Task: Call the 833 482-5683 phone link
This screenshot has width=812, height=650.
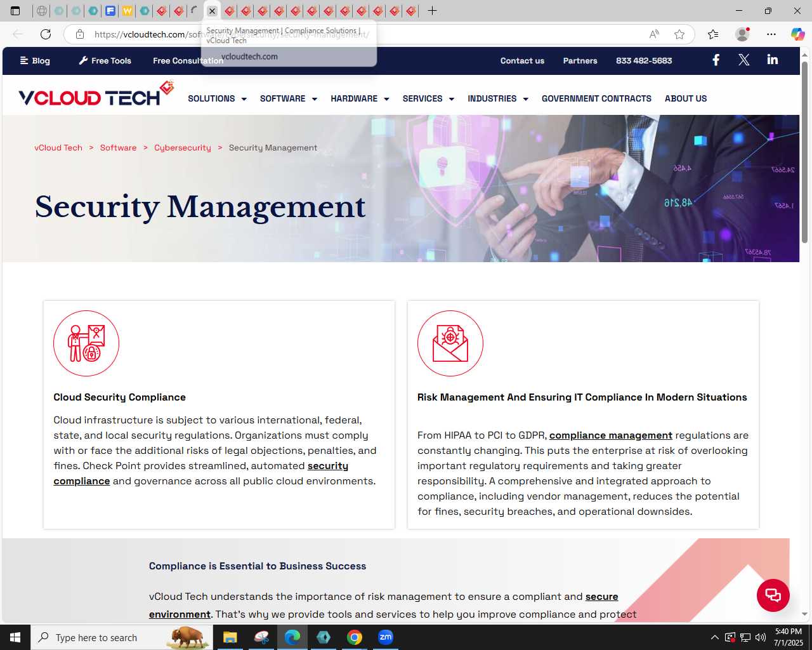Action: tap(644, 60)
